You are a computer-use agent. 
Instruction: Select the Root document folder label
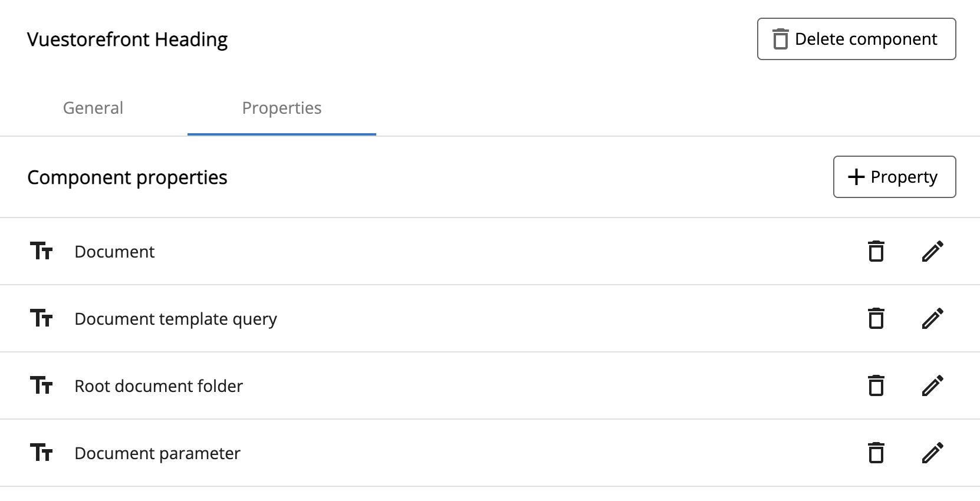click(159, 386)
